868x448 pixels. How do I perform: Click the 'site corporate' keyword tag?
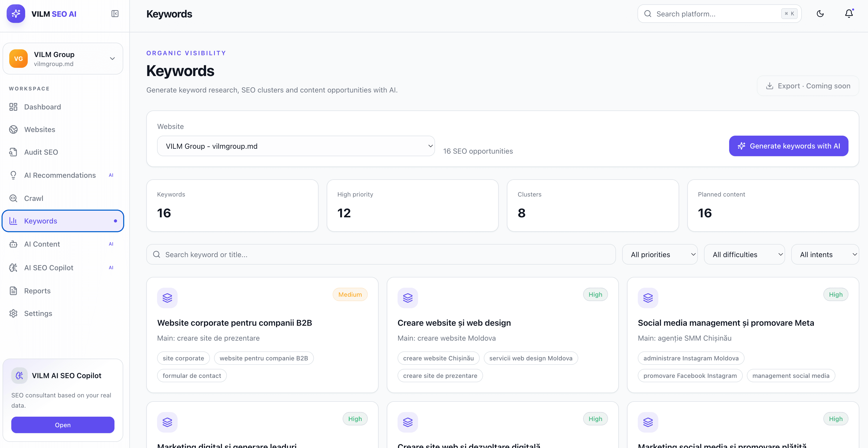[x=183, y=358]
